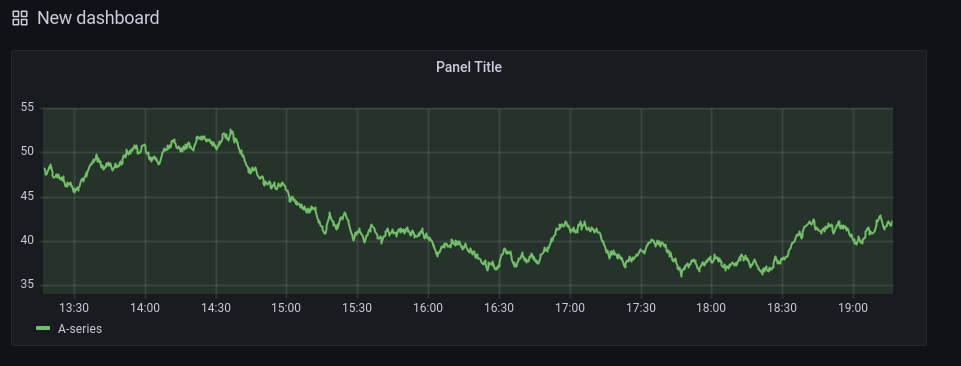This screenshot has width=961, height=366.
Task: Click the 35 y-axis value
Action: (27, 285)
